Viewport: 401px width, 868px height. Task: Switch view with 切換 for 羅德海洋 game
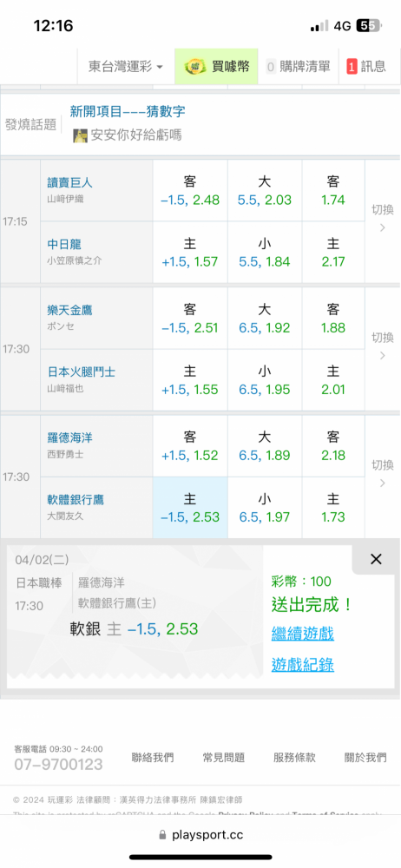click(382, 474)
